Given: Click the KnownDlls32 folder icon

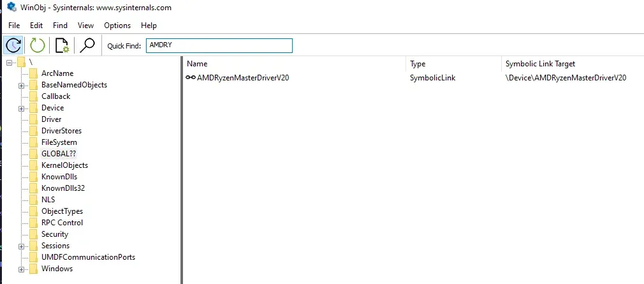Looking at the screenshot, I should click(34, 189).
